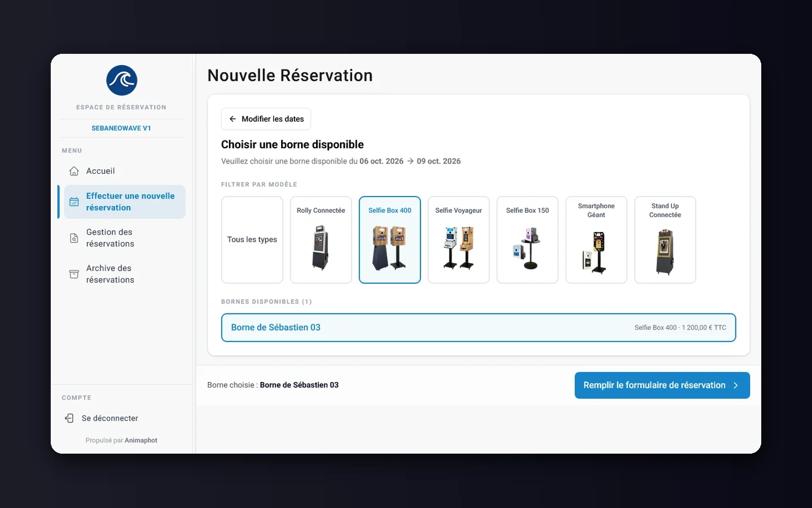Select the Stand Up Connectée kiosk image

click(x=665, y=252)
